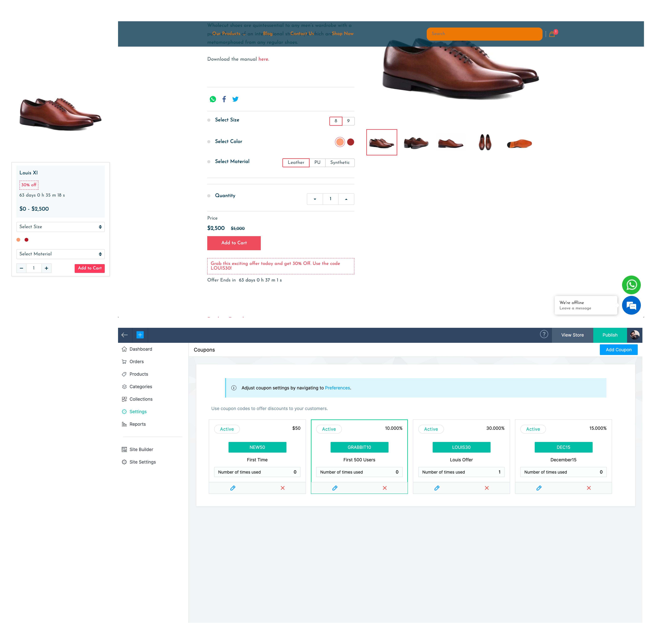Click the Add Coupon button
This screenshot has height=644, width=659.
(618, 350)
